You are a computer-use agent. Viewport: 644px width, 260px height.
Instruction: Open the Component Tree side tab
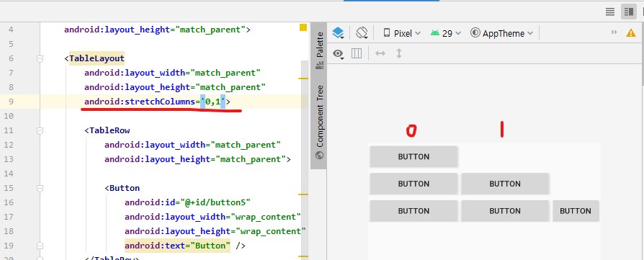[319, 122]
